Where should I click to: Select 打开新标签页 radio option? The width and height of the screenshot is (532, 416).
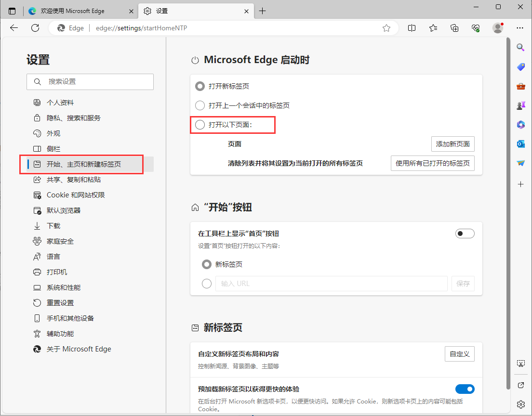tap(200, 86)
